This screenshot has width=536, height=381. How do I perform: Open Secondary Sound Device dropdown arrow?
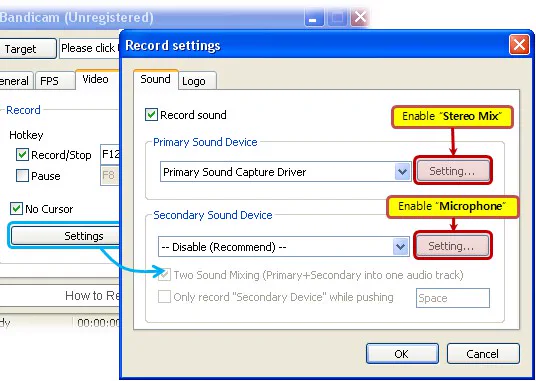(x=400, y=247)
